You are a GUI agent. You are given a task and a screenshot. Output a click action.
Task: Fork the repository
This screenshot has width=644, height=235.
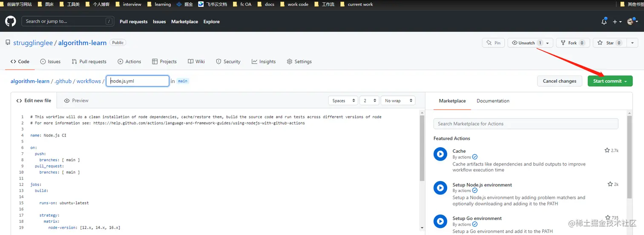point(573,43)
